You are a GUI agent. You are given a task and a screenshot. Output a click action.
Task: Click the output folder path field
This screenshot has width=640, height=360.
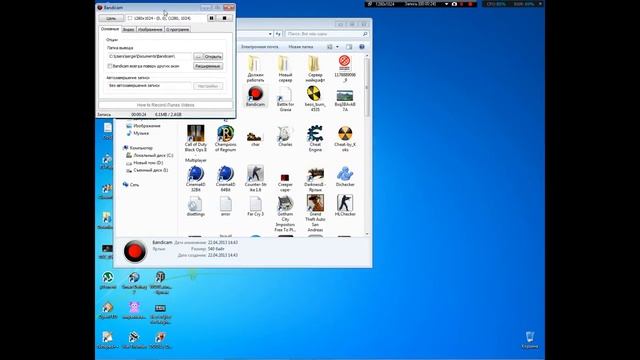pos(149,56)
